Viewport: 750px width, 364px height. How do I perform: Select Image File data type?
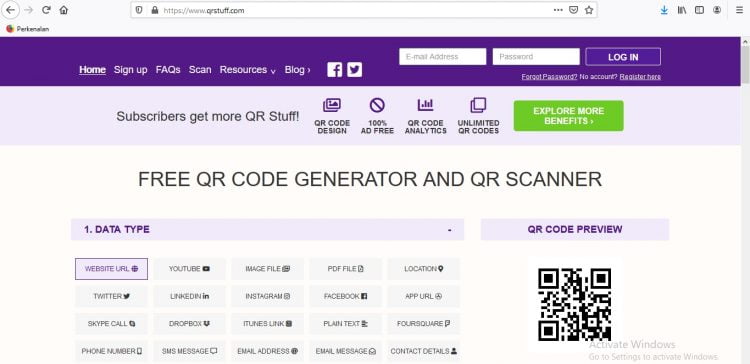point(267,269)
